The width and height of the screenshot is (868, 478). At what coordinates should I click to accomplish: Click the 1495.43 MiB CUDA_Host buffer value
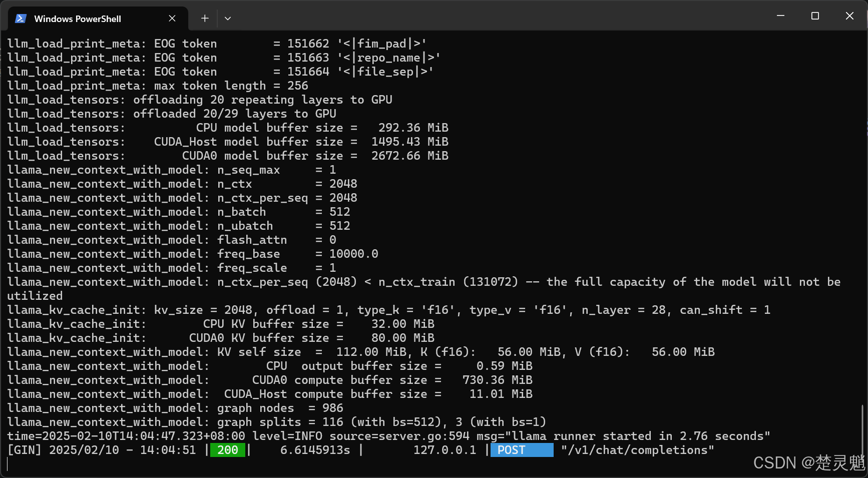pyautogui.click(x=410, y=142)
